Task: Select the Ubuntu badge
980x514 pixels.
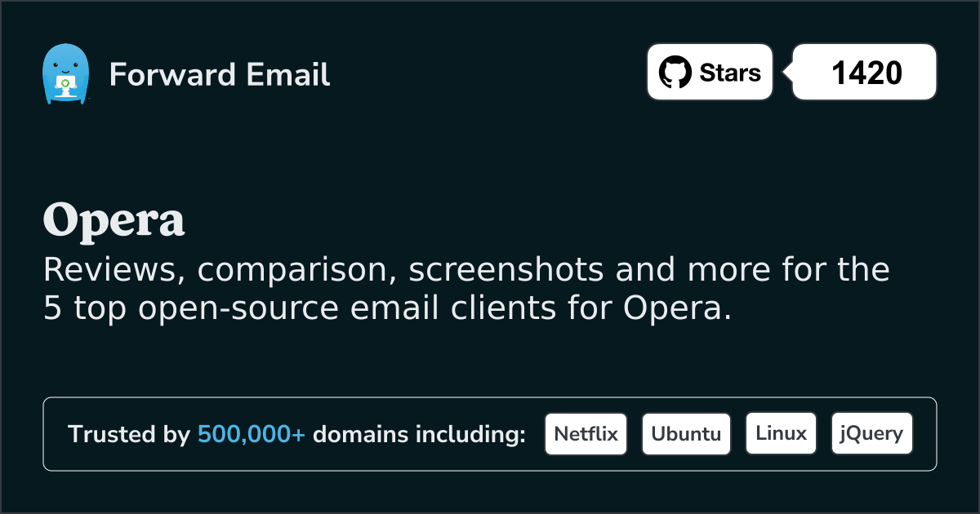Action: tap(686, 433)
